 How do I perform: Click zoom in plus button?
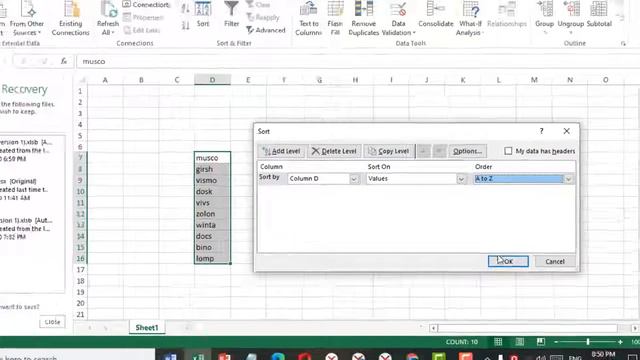620,342
